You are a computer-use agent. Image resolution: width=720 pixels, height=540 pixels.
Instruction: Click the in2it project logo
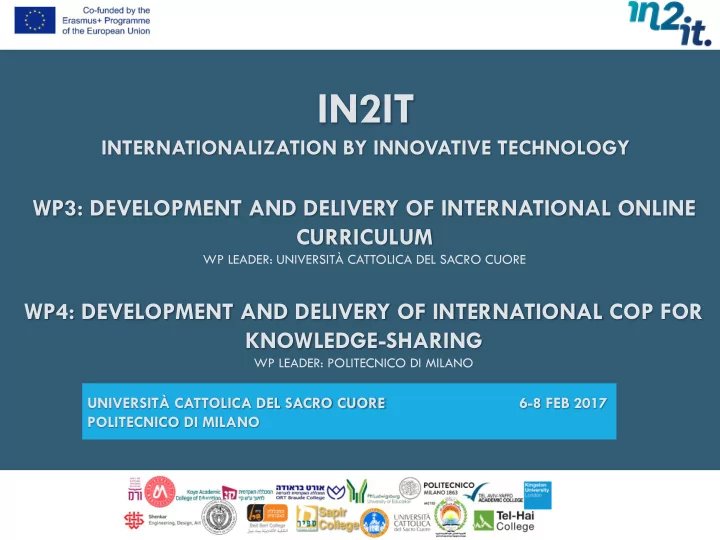click(669, 23)
